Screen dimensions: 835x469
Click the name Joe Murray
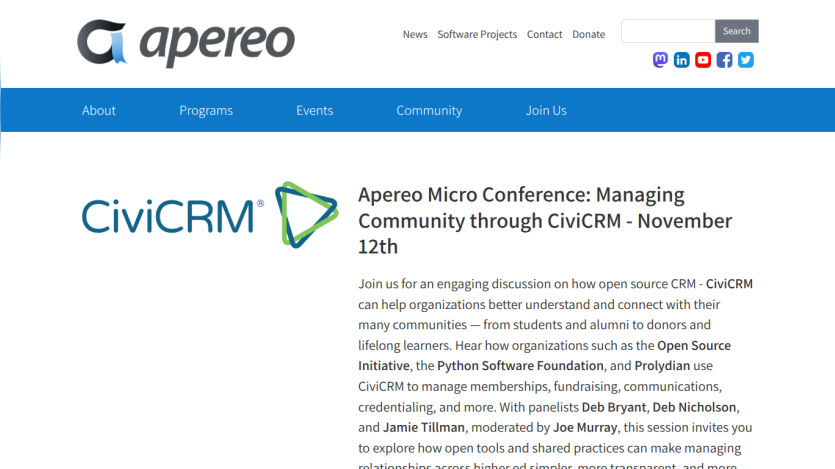point(585,427)
